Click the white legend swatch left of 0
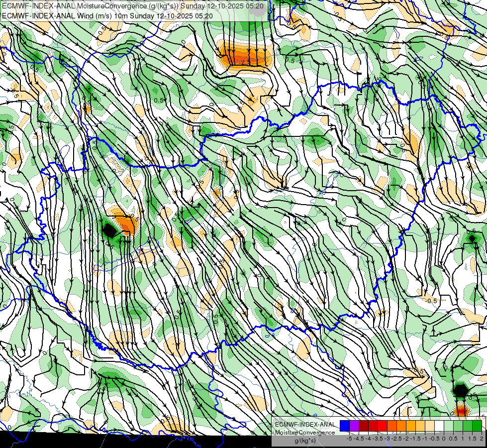 [439, 426]
